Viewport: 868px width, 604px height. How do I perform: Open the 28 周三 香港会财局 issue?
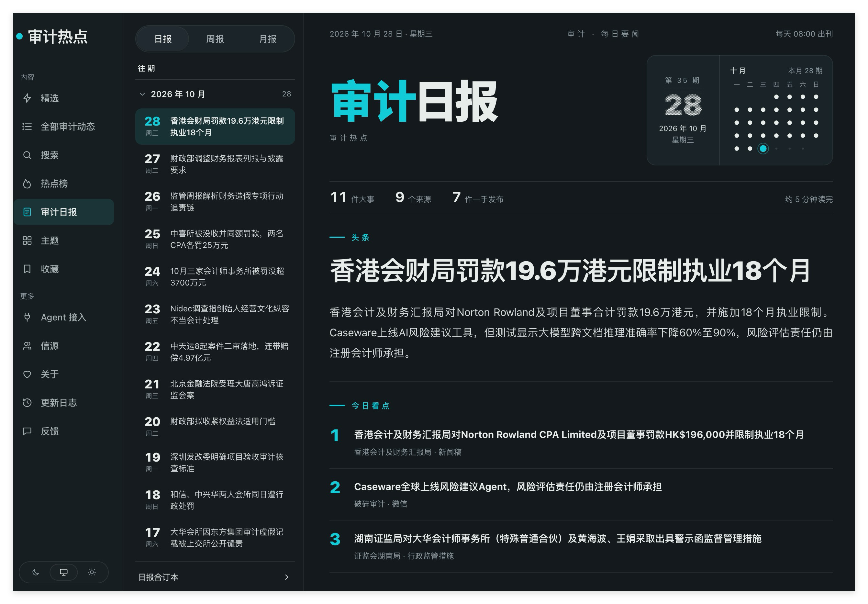coord(215,127)
